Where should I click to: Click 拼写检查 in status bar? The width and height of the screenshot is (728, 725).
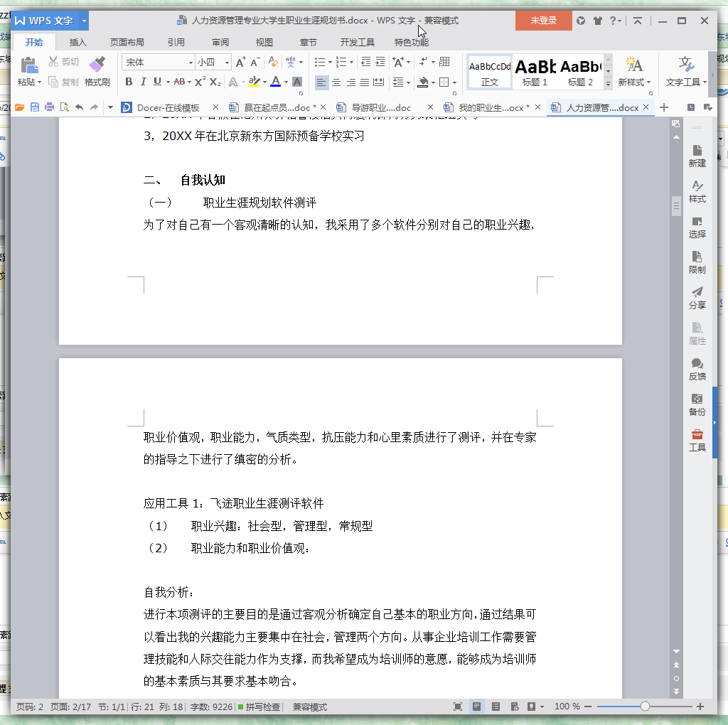coord(259,707)
